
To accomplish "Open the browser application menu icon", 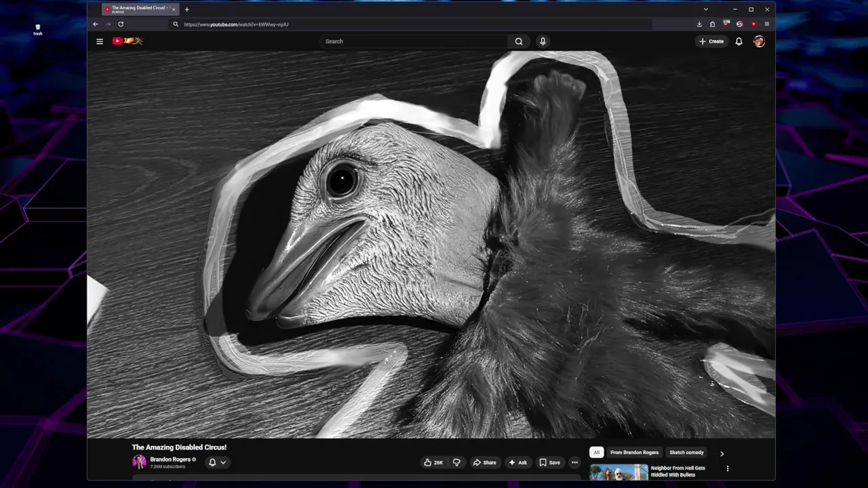I will pyautogui.click(x=767, y=24).
